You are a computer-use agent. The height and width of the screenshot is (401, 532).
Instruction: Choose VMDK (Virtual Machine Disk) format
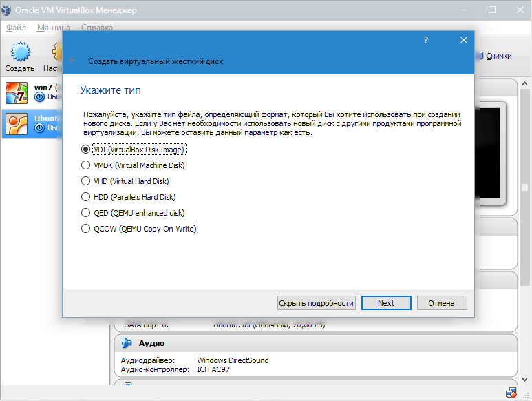point(86,165)
